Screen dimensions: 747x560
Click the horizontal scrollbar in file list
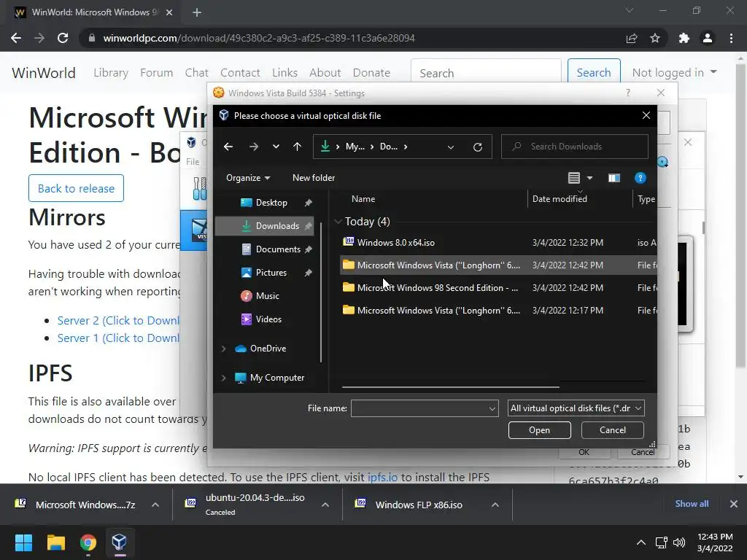click(450, 387)
